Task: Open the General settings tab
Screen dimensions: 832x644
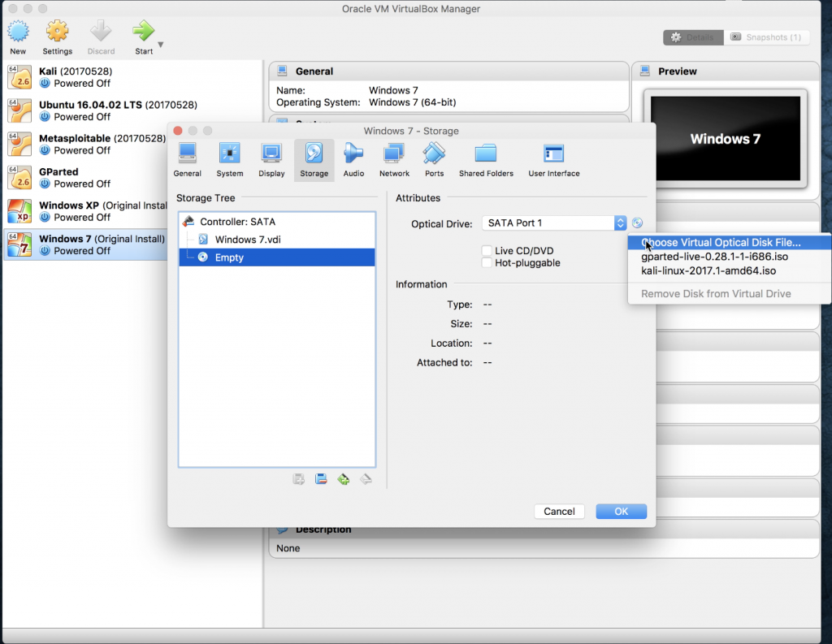Action: 188,160
